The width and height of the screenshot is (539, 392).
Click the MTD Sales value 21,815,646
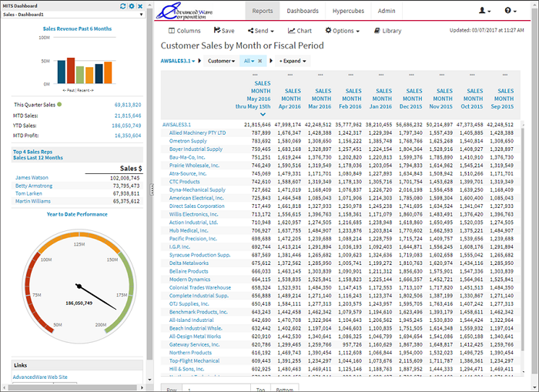point(128,116)
